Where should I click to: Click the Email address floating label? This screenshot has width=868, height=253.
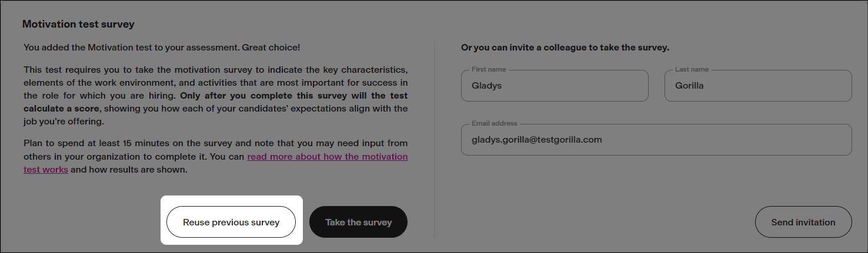(494, 124)
